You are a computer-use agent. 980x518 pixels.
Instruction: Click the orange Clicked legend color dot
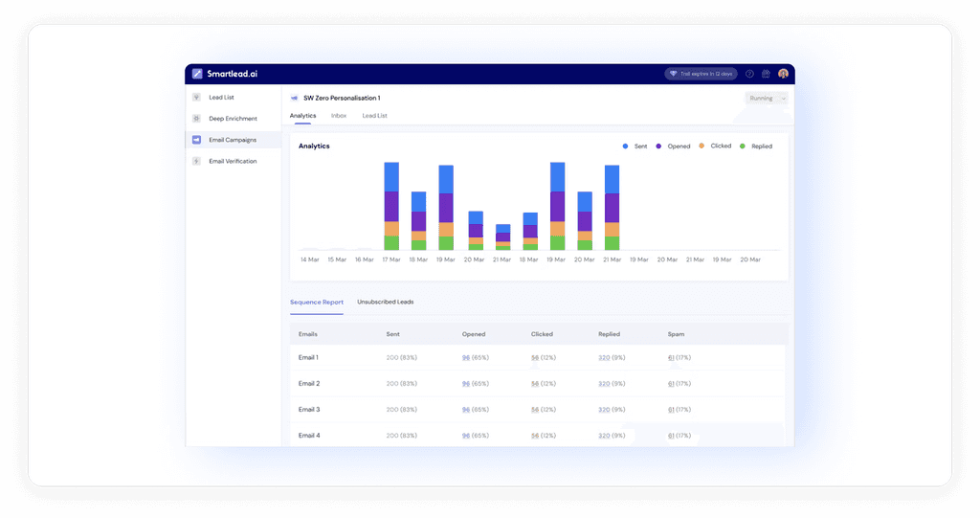coord(702,146)
